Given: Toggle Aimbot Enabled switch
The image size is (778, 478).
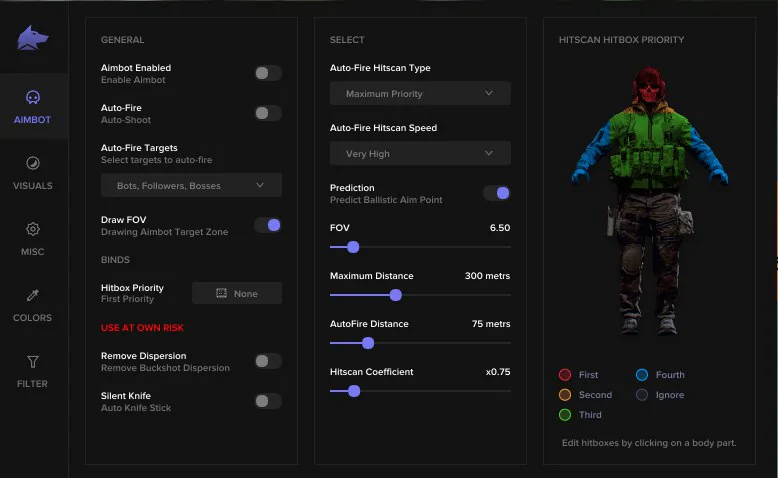Looking at the screenshot, I should click(267, 73).
